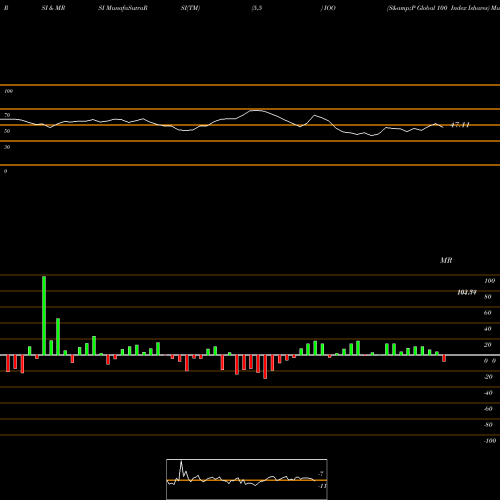Click the '(5,5' parameter text

257,8
